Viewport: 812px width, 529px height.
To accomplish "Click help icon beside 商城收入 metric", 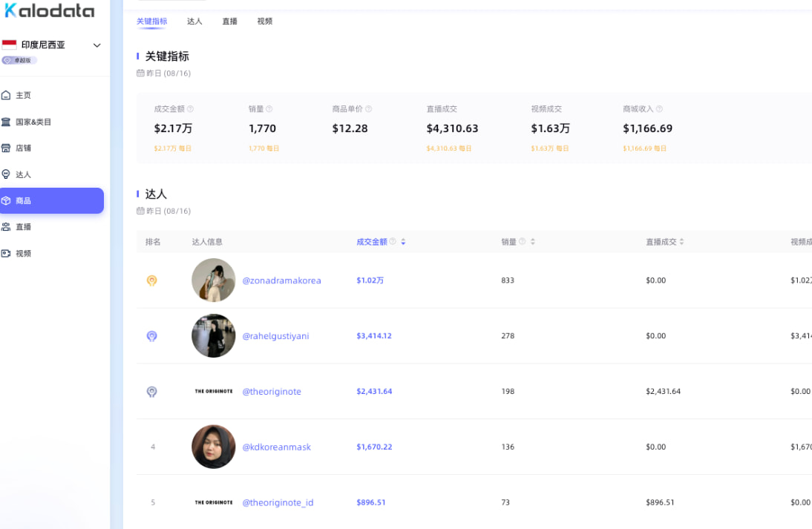I will (659, 109).
